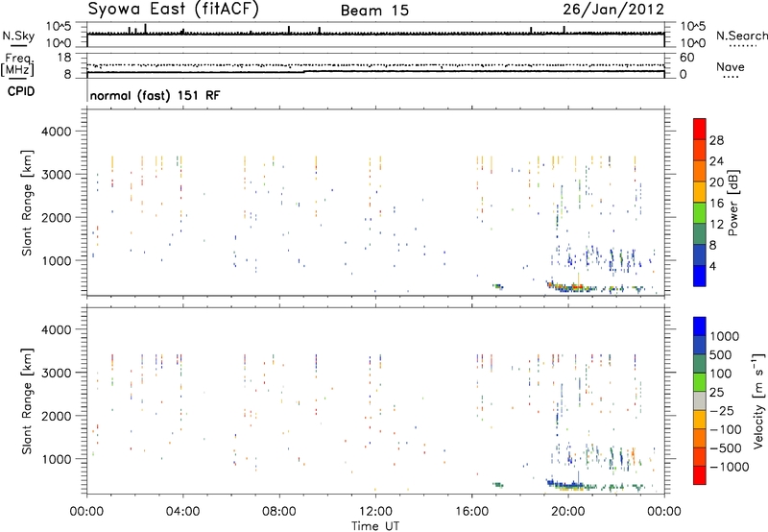Click yellow Velocity segment between -25 and -100
Image resolution: width=768 pixels, height=532 pixels.
pos(700,420)
